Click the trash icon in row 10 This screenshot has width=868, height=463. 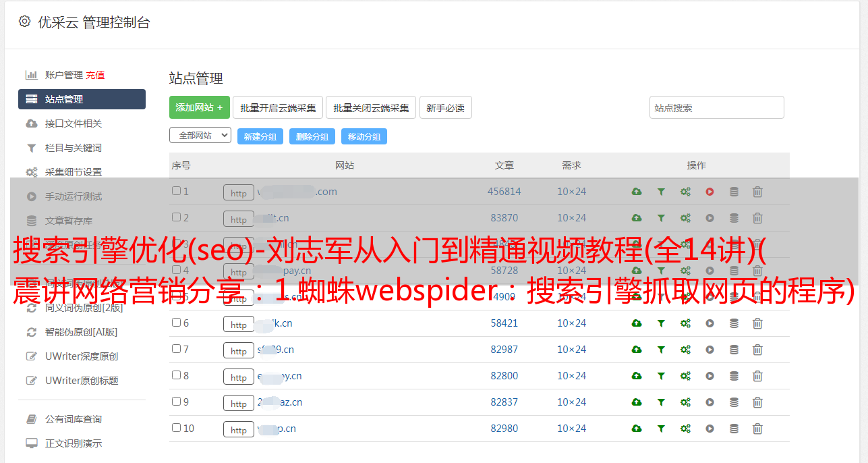(x=757, y=429)
